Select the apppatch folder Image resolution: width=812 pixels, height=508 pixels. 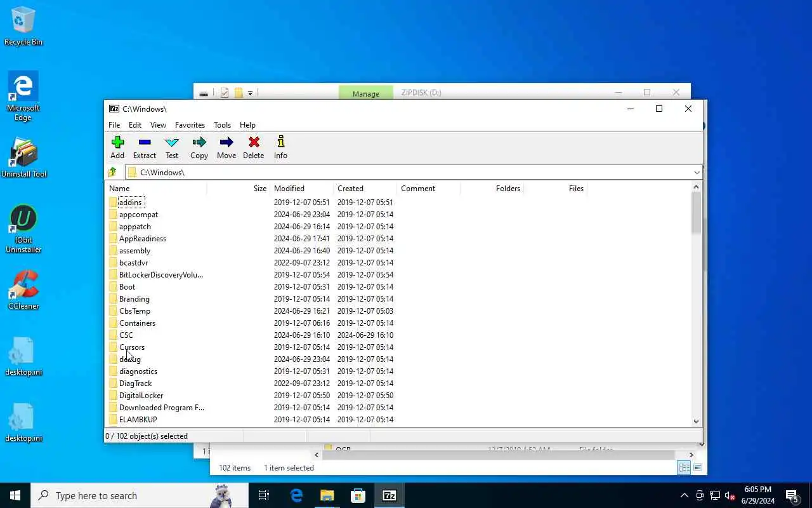(x=135, y=227)
